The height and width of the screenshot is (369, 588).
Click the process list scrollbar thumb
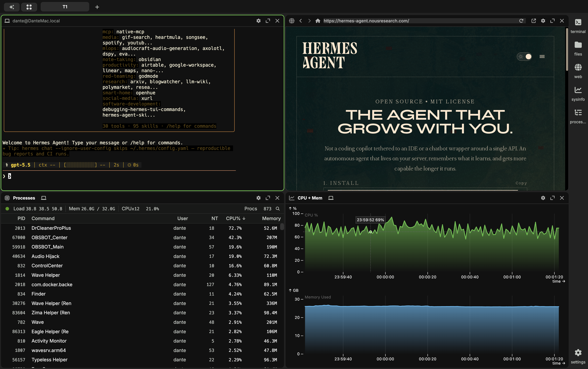pyautogui.click(x=282, y=227)
